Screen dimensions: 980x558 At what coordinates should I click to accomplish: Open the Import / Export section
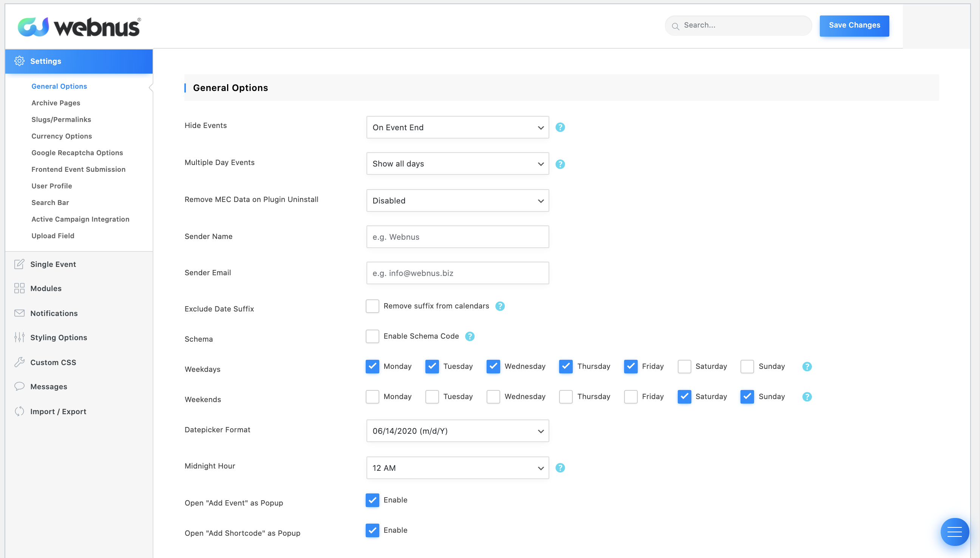coord(58,411)
